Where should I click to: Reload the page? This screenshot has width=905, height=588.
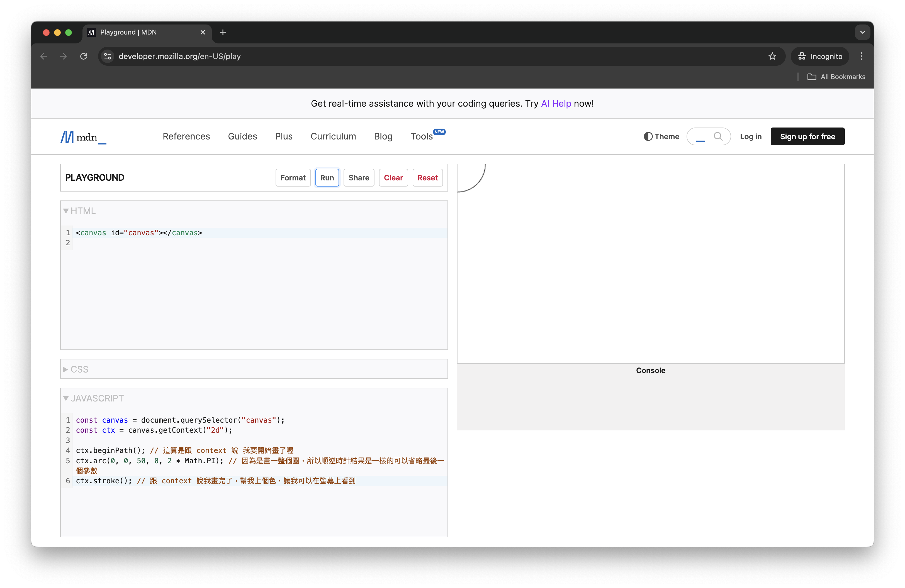84,56
